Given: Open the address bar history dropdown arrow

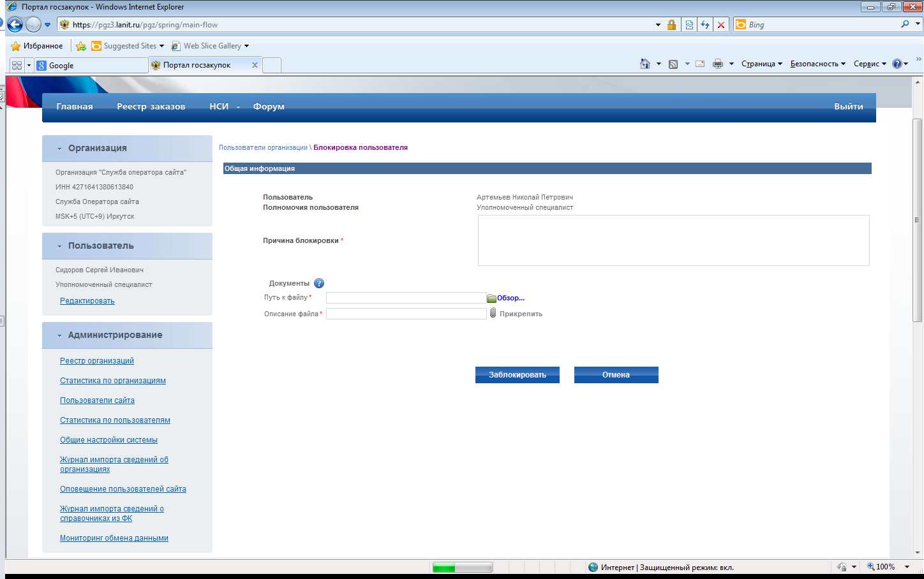Looking at the screenshot, I should (658, 25).
